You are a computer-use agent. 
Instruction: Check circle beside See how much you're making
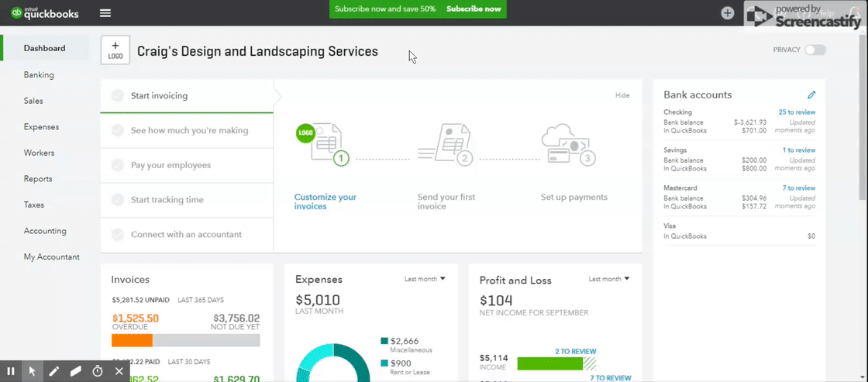117,131
